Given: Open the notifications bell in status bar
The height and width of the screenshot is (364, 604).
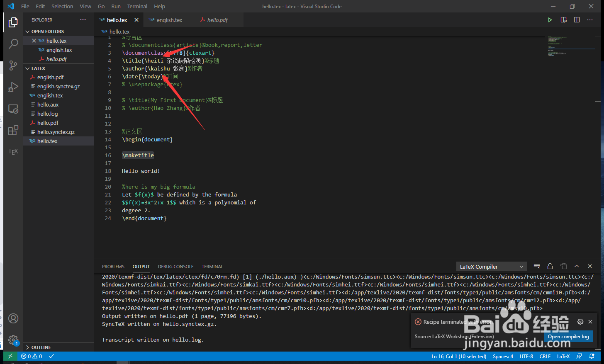Looking at the screenshot, I should pyautogui.click(x=592, y=356).
